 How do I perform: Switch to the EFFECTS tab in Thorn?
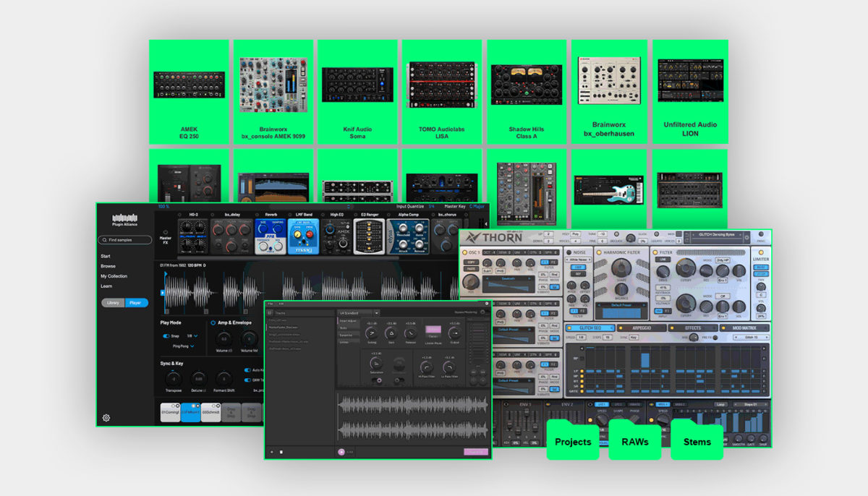click(694, 328)
